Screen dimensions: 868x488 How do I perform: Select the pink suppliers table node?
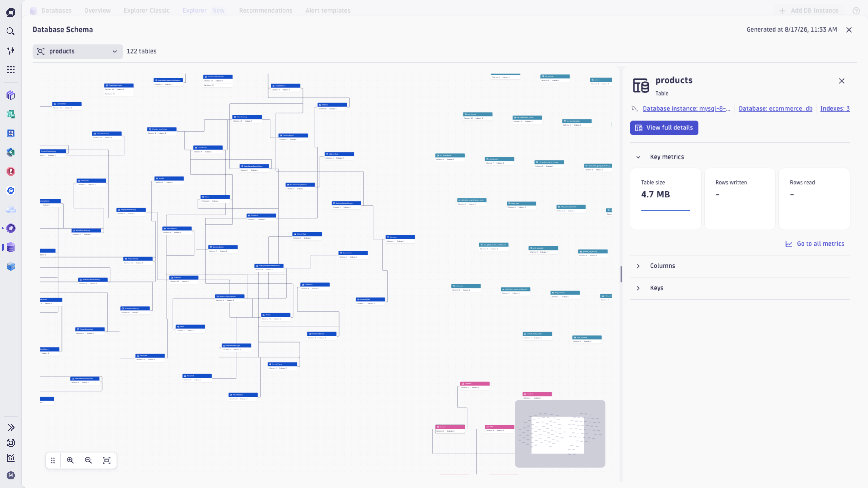coord(475,386)
